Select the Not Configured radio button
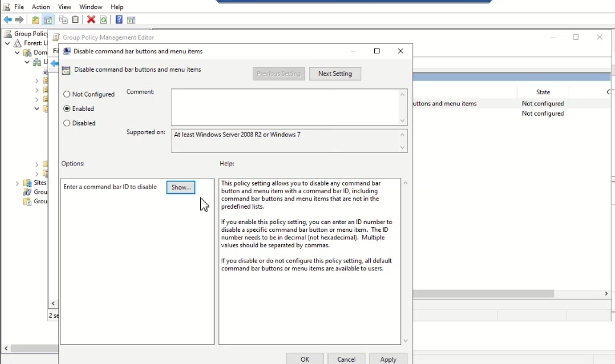 tap(67, 94)
